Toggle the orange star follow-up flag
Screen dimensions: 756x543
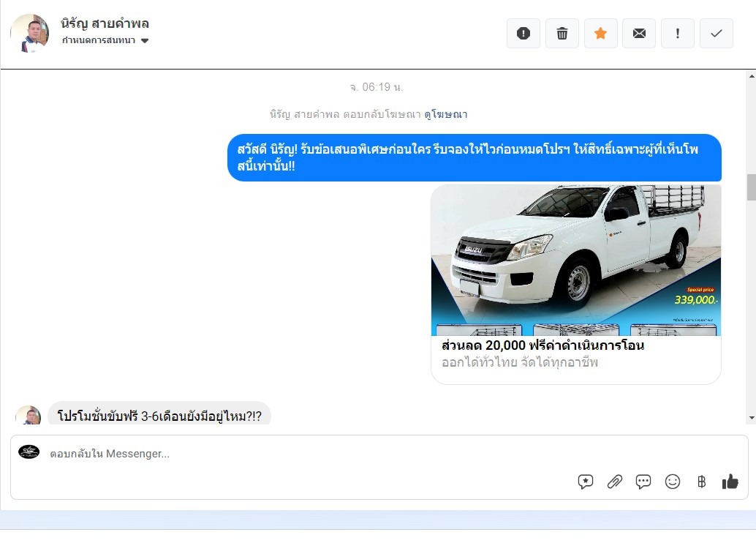[600, 34]
